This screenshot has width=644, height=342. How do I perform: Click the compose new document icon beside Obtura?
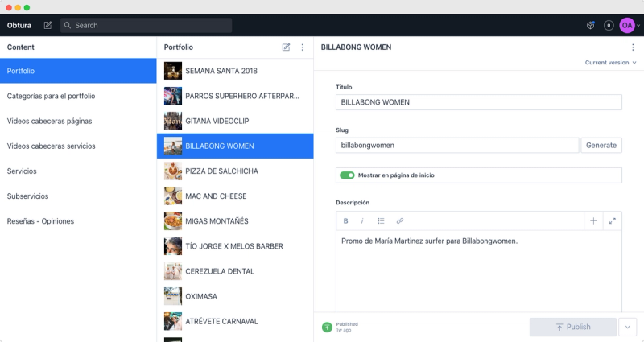[47, 26]
